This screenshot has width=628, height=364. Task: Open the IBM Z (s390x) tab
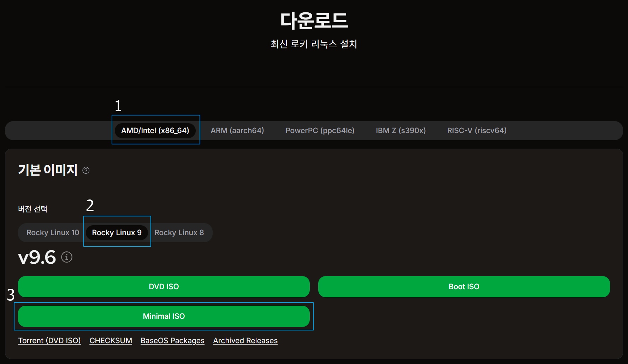point(401,131)
